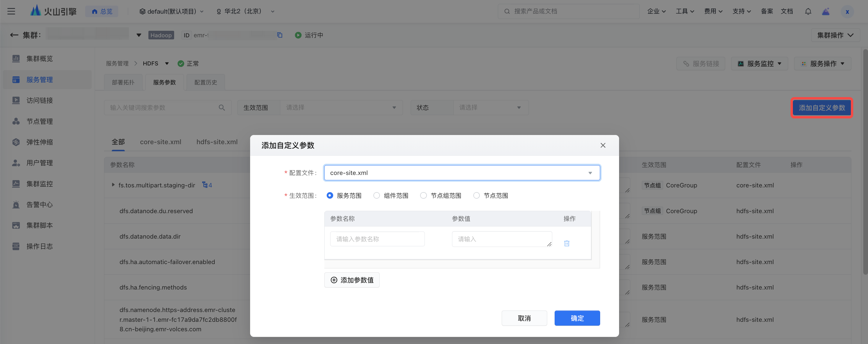Open the 服务监控 dropdown

tap(759, 64)
